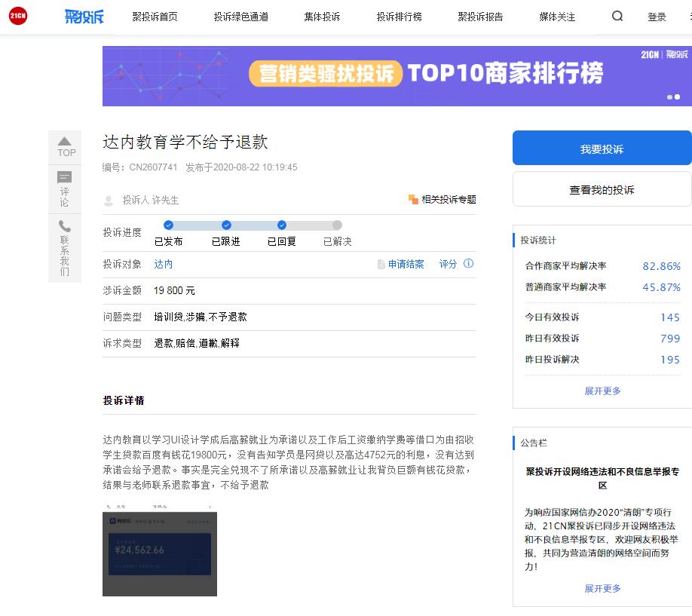
Task: Click the 昨日有效投诉 count 799
Action: point(670,339)
